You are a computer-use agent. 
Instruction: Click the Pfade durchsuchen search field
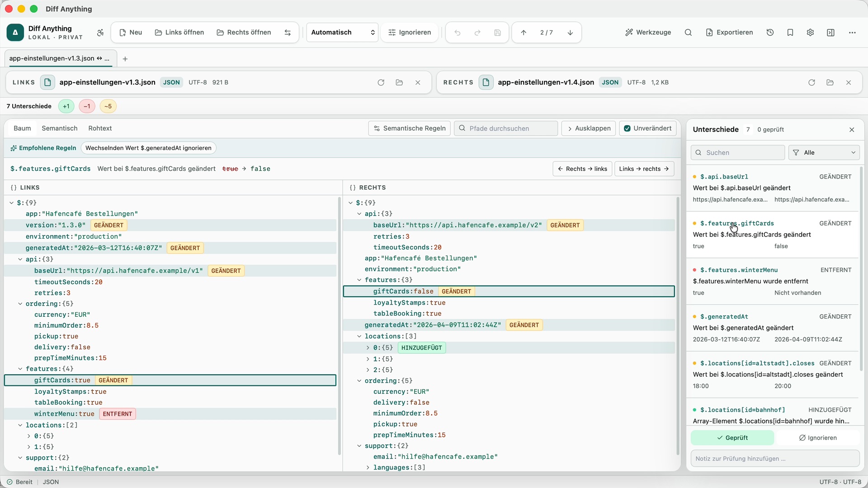tap(505, 128)
